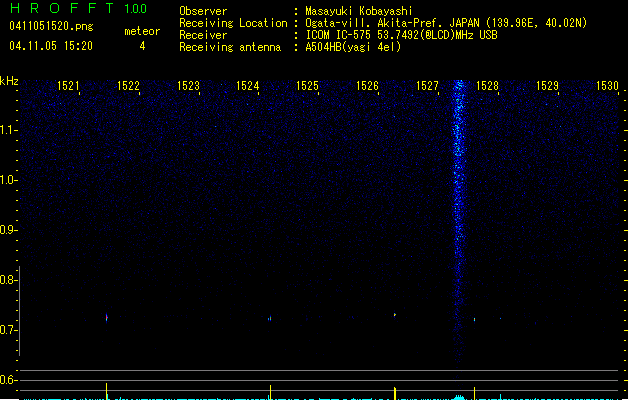Select the file name 0411051520.png
629x400 pixels.
[51, 26]
